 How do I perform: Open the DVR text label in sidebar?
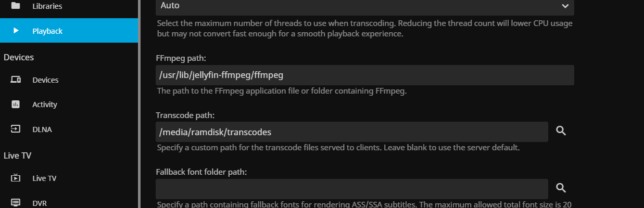click(40, 202)
